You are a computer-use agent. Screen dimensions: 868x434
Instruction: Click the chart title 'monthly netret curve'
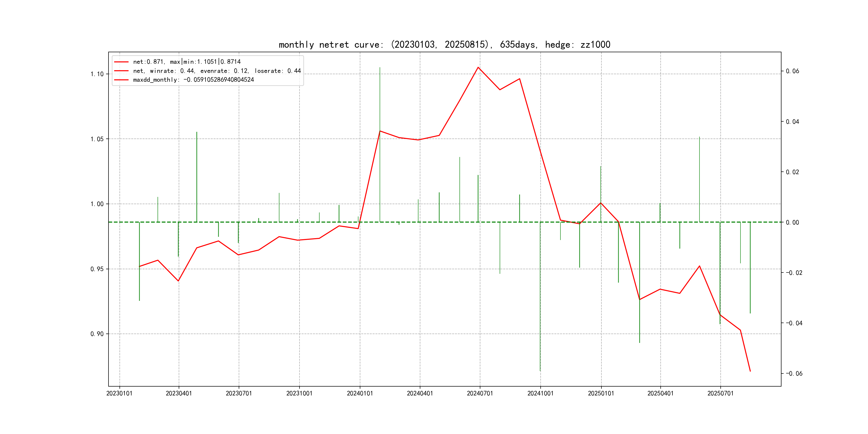pos(444,44)
